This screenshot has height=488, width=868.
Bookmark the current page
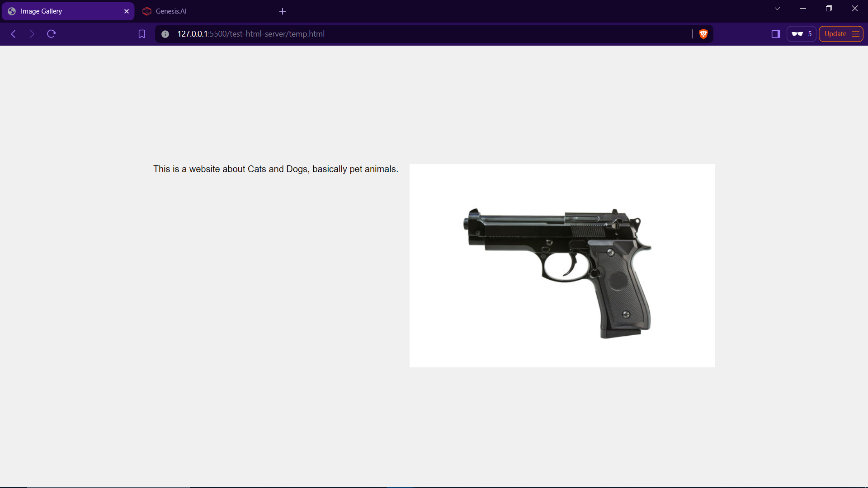tap(142, 34)
